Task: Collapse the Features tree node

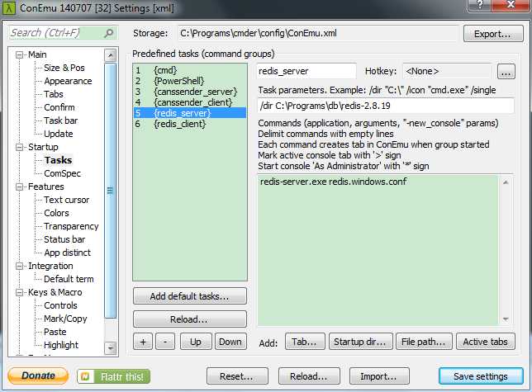Action: tap(19, 187)
